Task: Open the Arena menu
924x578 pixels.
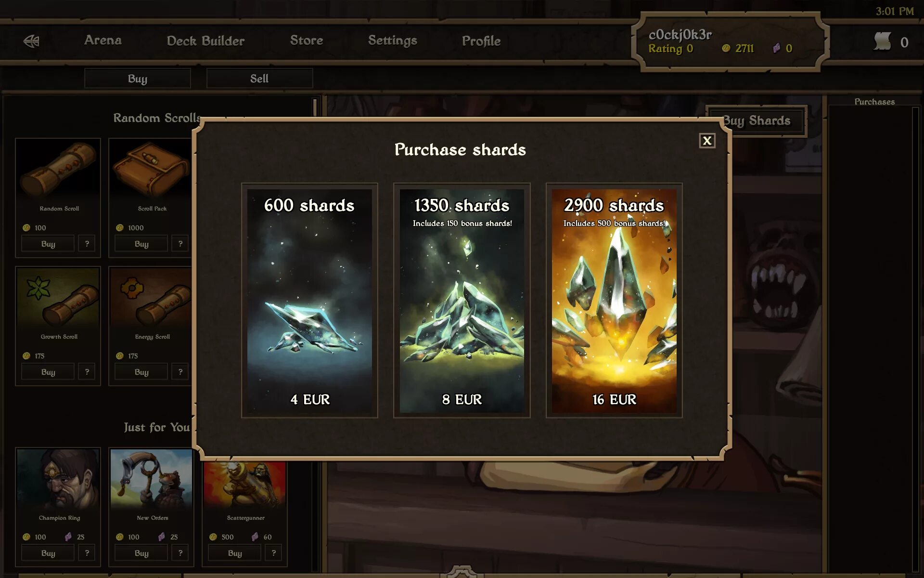Action: 103,40
